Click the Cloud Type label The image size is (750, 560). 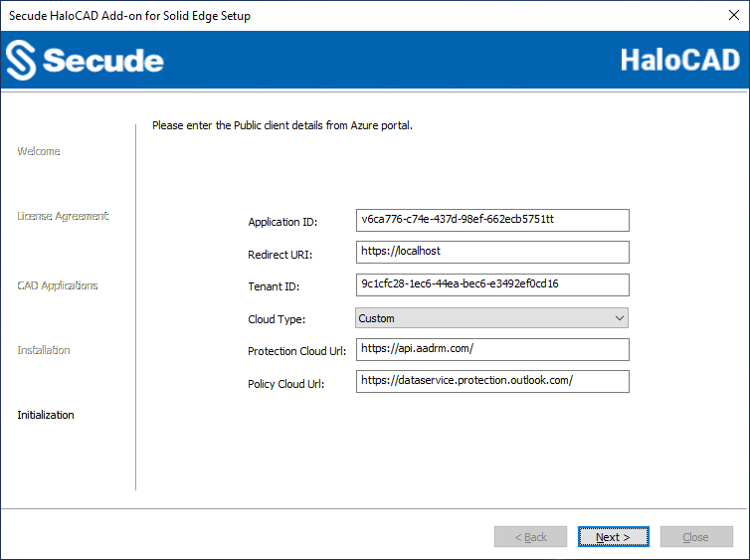coord(277,319)
